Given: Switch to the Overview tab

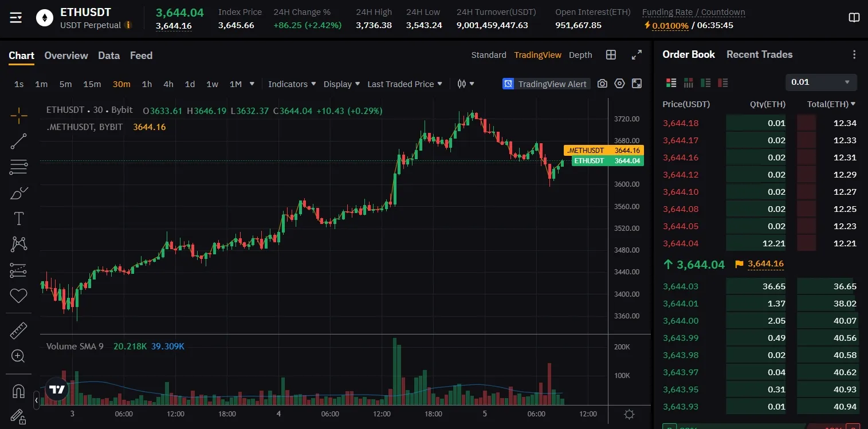Looking at the screenshot, I should coord(66,56).
